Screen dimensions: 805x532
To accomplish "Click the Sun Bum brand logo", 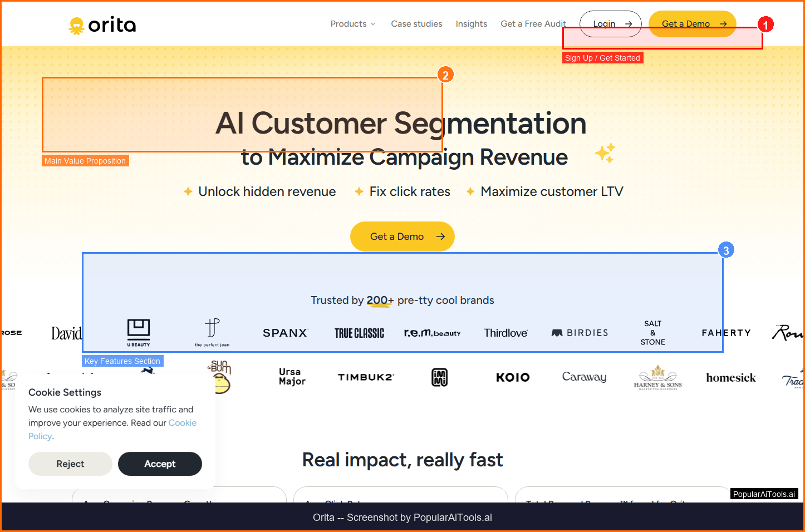I will click(x=221, y=377).
